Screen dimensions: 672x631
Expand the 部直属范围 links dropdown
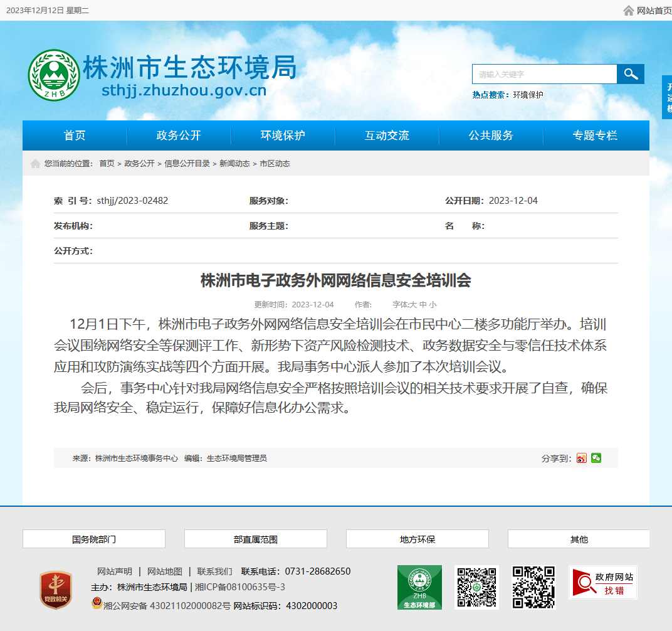[x=255, y=539]
